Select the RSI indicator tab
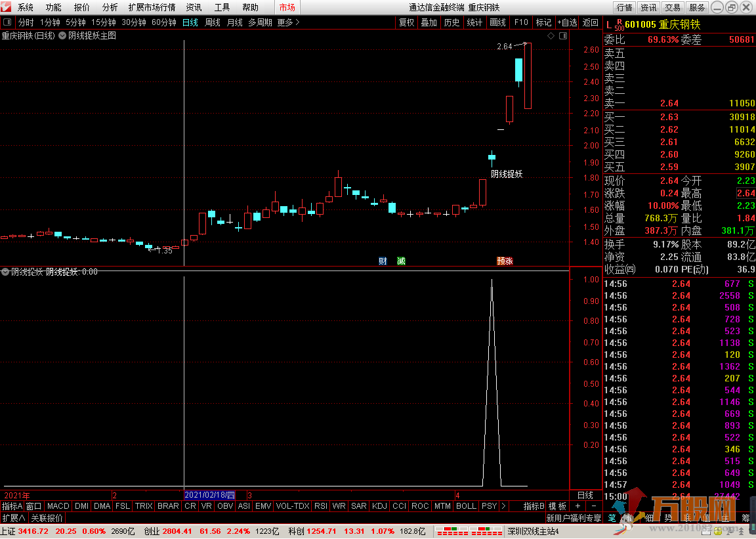Screen dimensions: 756x539 point(321,506)
